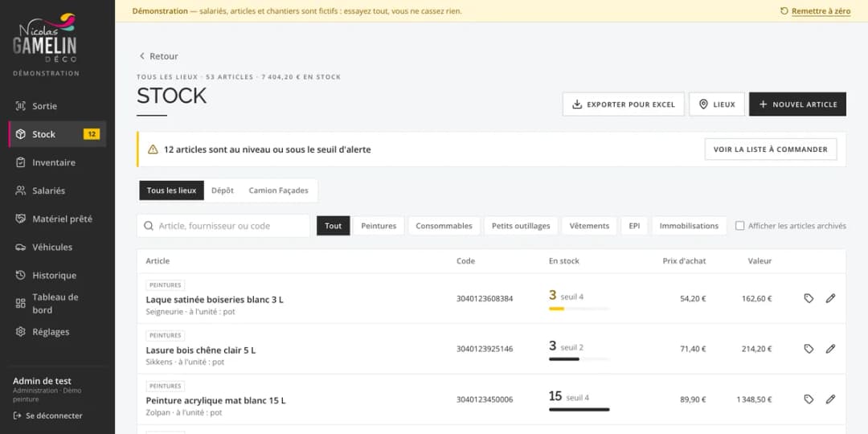Open Inventaire in the sidebar menu
This screenshot has height=434, width=868.
tap(57, 162)
